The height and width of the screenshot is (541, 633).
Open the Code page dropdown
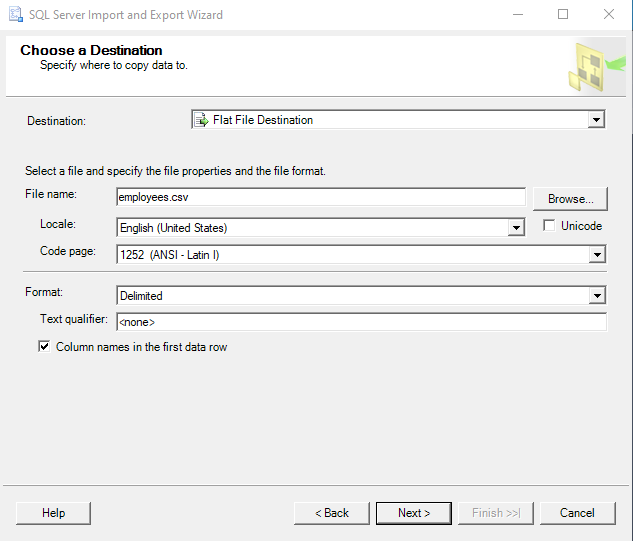[597, 255]
